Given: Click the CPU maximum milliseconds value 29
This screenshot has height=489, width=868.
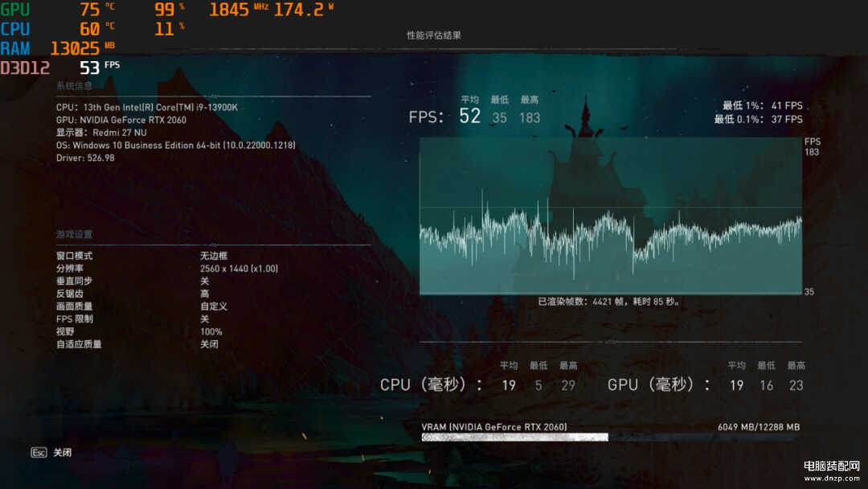Looking at the screenshot, I should coord(568,385).
